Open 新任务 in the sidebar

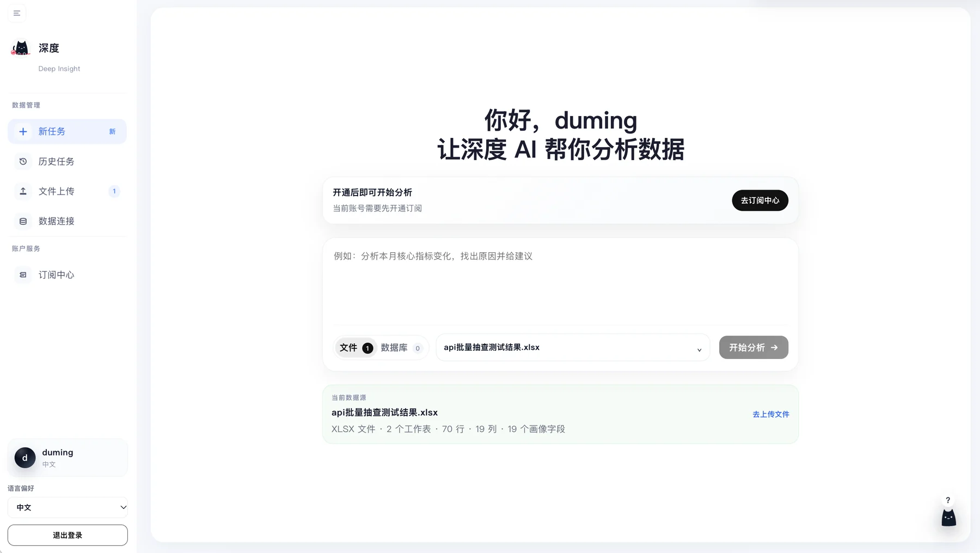point(67,131)
